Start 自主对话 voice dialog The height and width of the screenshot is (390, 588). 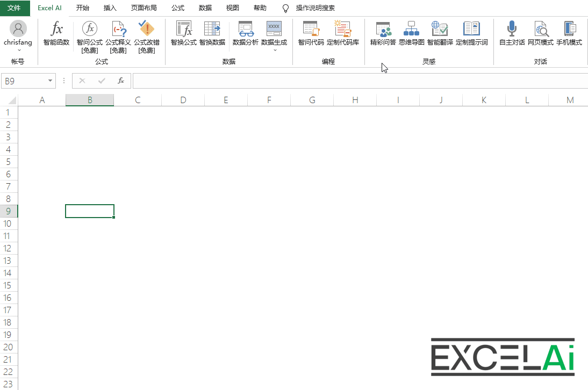[512, 34]
